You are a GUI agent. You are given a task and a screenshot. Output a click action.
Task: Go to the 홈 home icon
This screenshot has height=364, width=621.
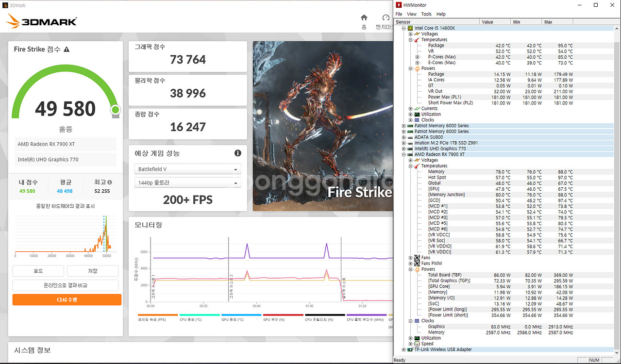point(364,18)
